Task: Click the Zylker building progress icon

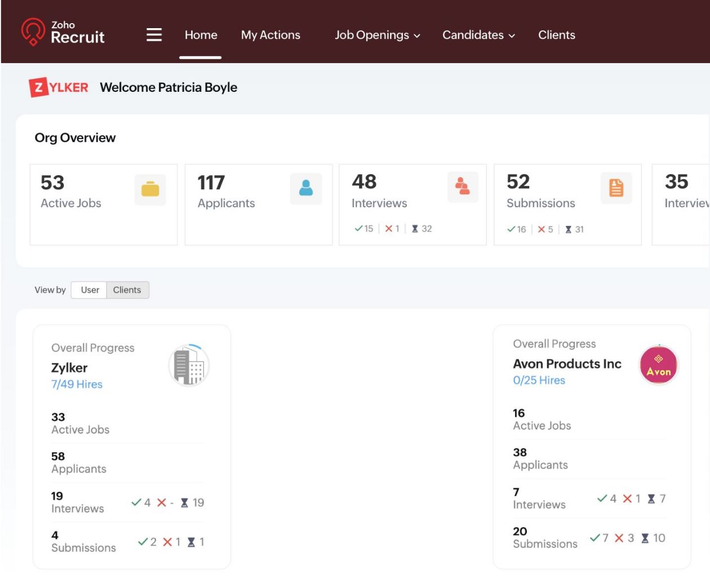Action: (189, 366)
